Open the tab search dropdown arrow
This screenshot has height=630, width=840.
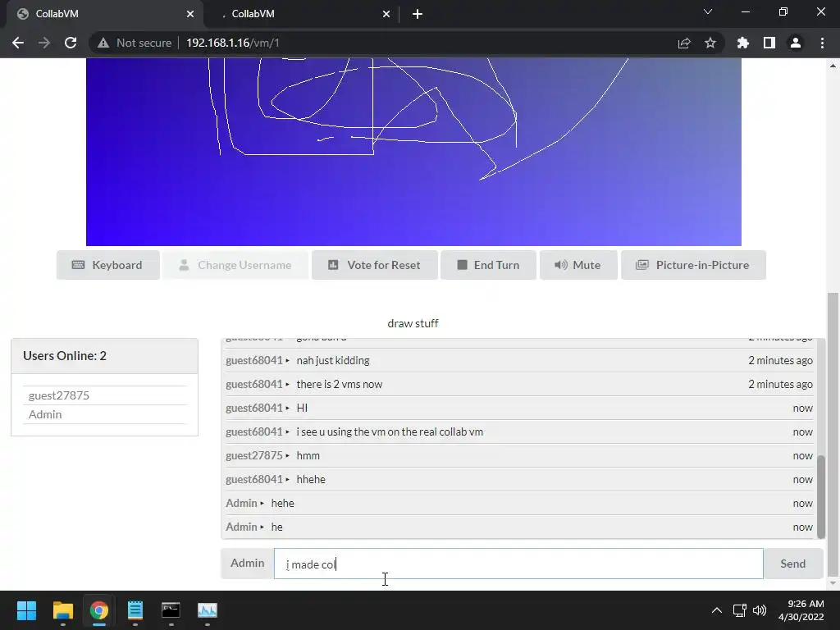coord(708,11)
